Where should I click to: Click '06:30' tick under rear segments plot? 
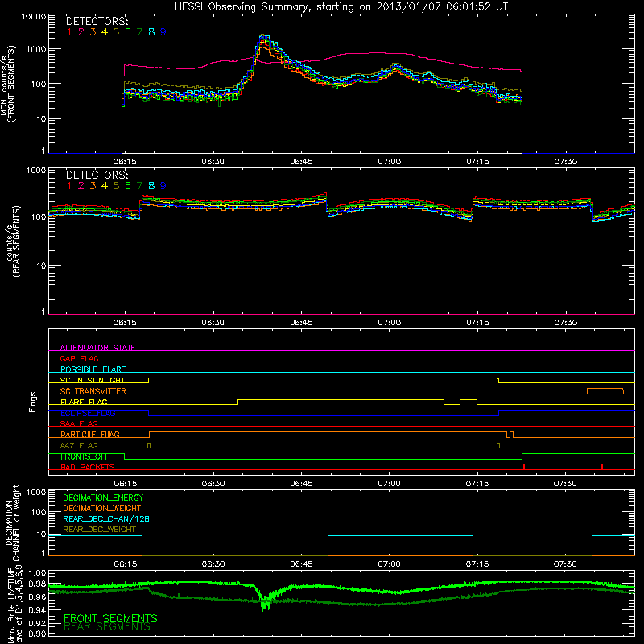click(x=213, y=323)
